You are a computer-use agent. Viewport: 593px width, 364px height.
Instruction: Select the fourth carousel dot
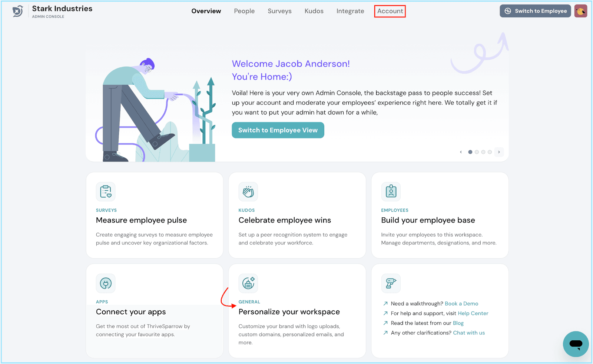(490, 152)
